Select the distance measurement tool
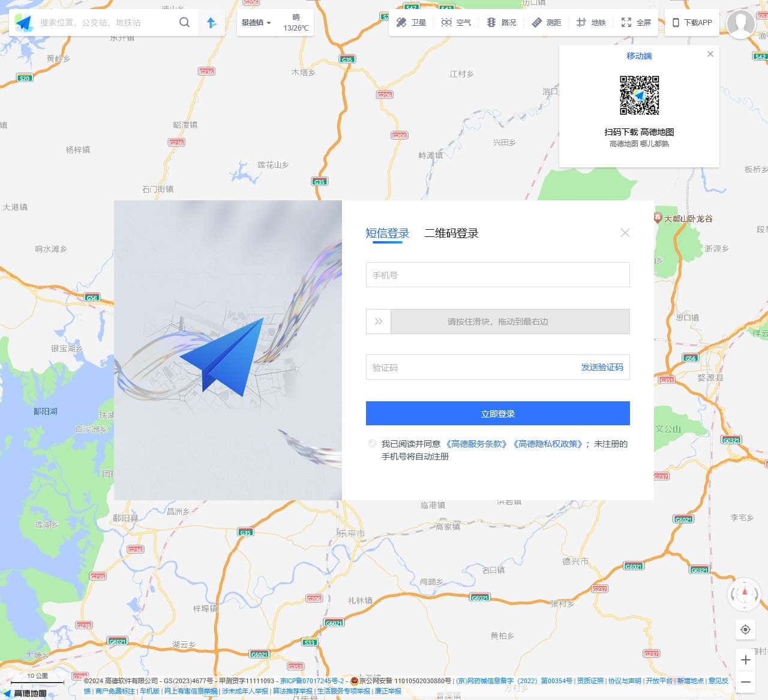The image size is (768, 700). tap(546, 22)
